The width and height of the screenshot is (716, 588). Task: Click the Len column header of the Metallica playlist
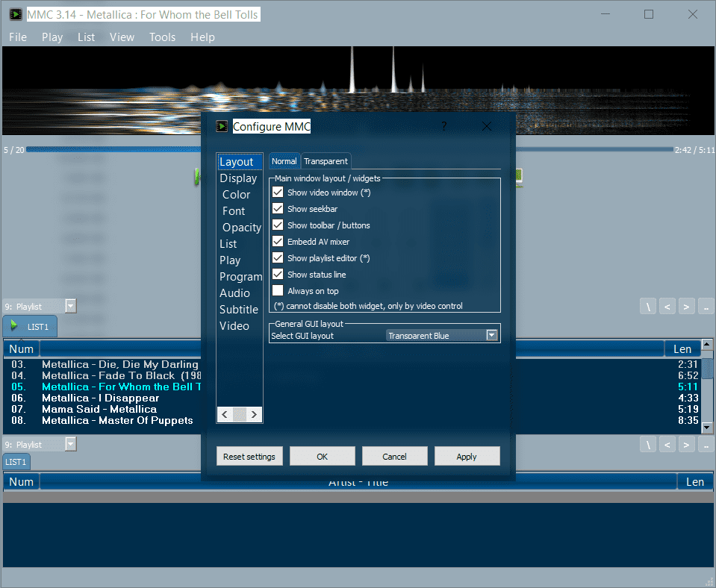pyautogui.click(x=682, y=348)
